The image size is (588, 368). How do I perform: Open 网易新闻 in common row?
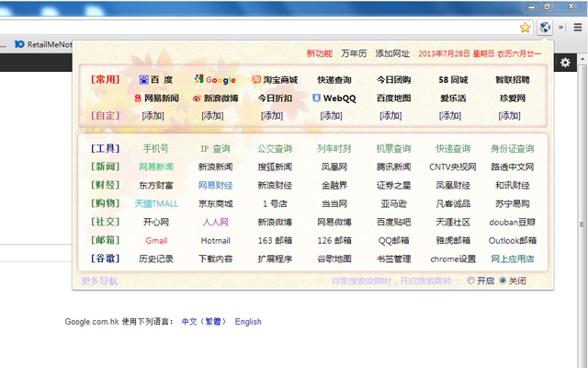click(x=156, y=98)
